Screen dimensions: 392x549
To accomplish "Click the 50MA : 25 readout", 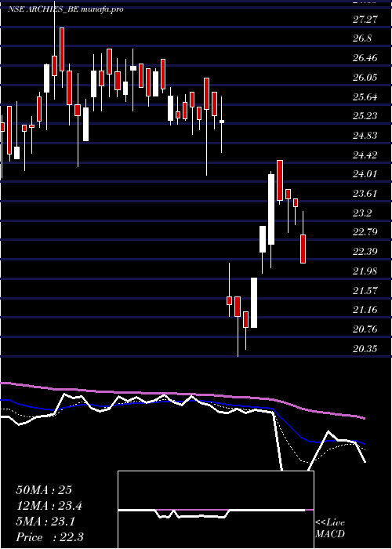I will [x=44, y=490].
